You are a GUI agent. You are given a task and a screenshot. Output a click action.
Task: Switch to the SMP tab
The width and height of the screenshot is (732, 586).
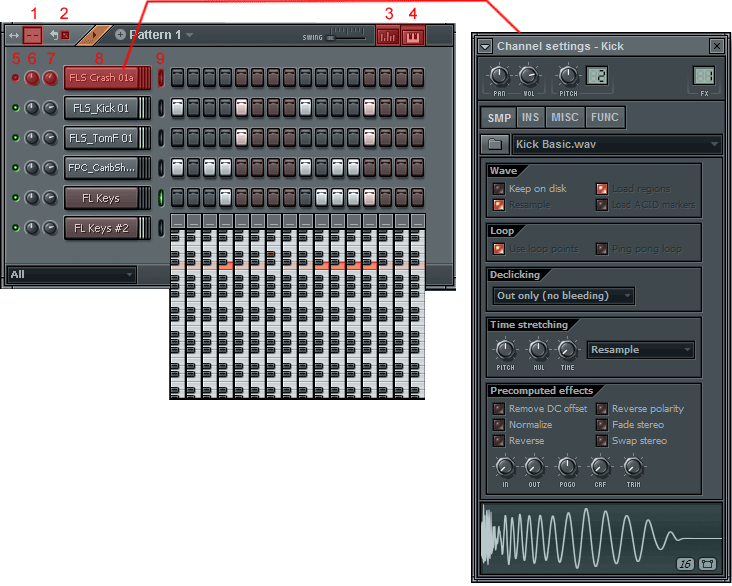pyautogui.click(x=499, y=118)
